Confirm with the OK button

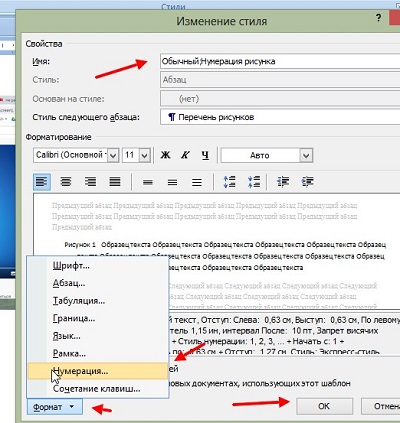coord(324,406)
